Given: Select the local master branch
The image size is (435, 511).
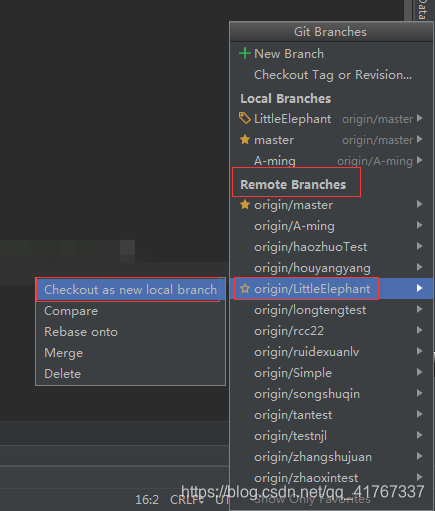Looking at the screenshot, I should pos(331,139).
